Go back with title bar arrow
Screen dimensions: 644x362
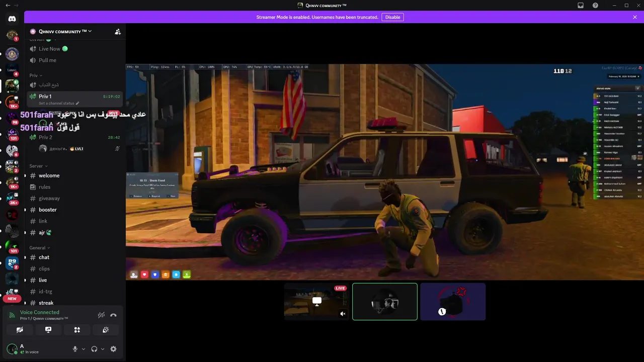tap(8, 5)
